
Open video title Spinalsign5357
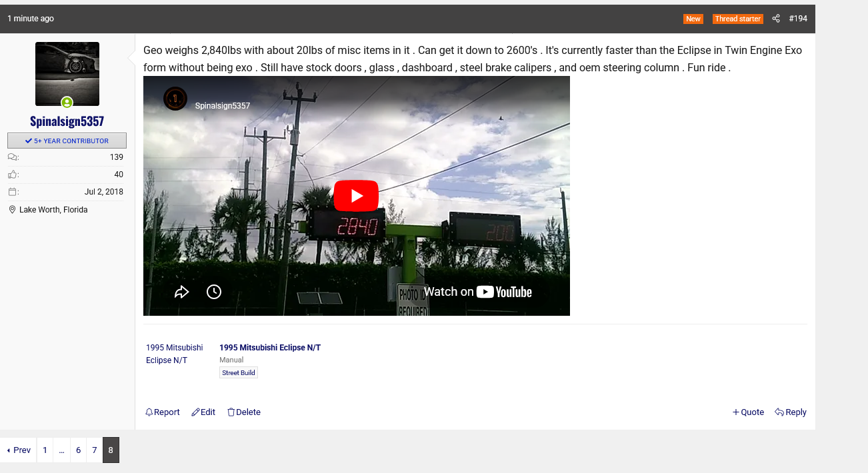[223, 106]
